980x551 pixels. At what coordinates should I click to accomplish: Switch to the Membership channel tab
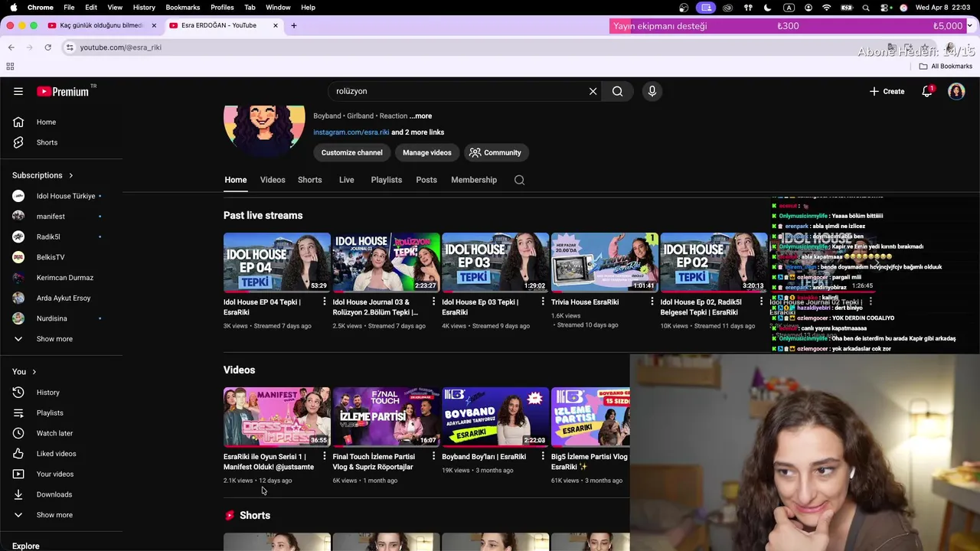pyautogui.click(x=474, y=180)
